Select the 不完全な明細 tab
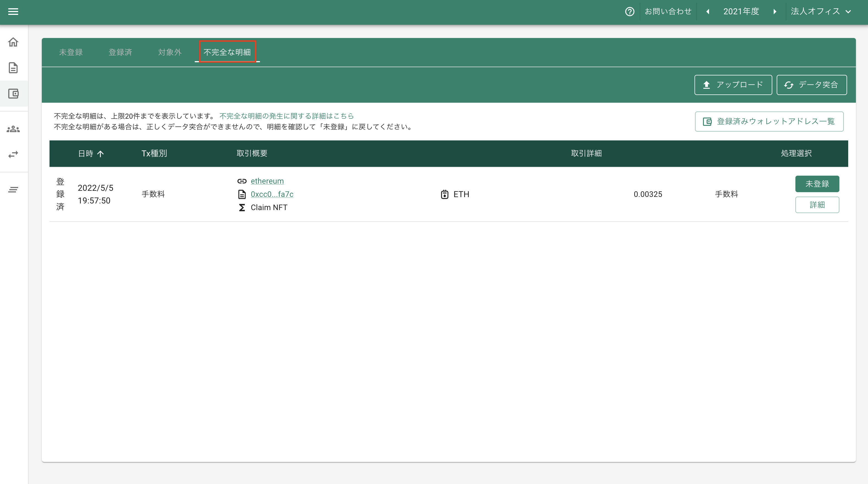 (227, 52)
